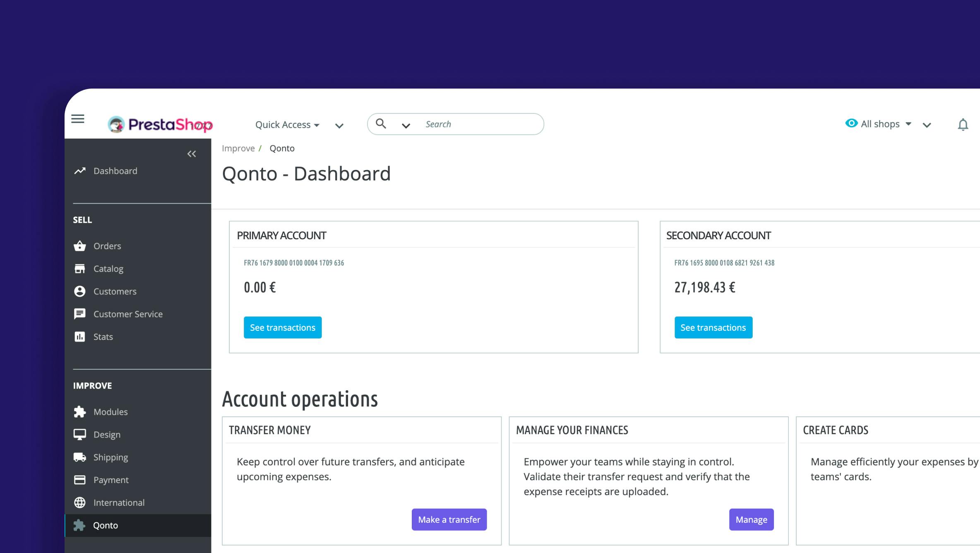Image resolution: width=980 pixels, height=553 pixels.
Task: Click the Design monitor icon
Action: (80, 434)
